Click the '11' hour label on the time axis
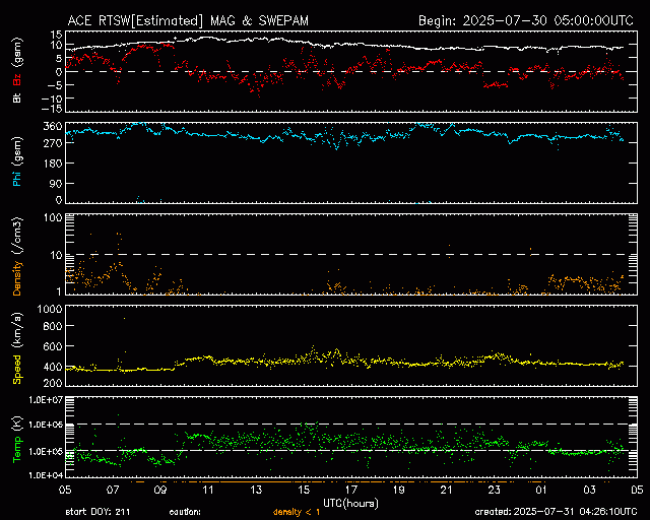The image size is (650, 520). pos(208,490)
